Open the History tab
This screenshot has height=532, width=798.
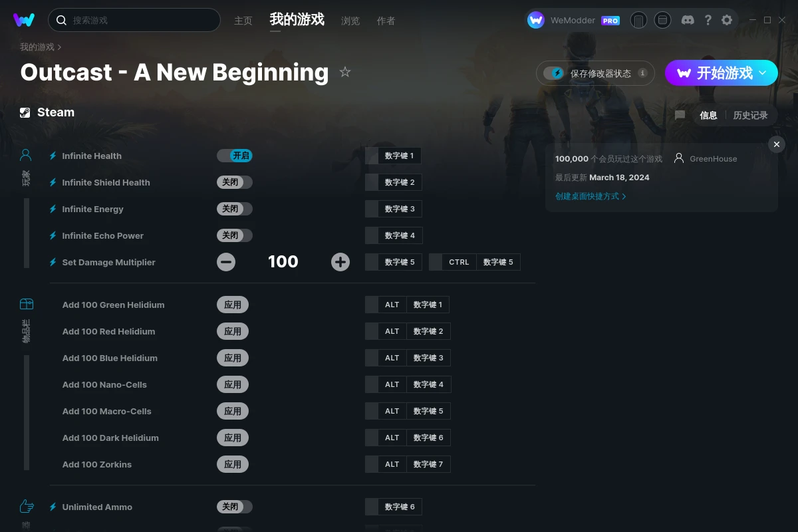750,115
